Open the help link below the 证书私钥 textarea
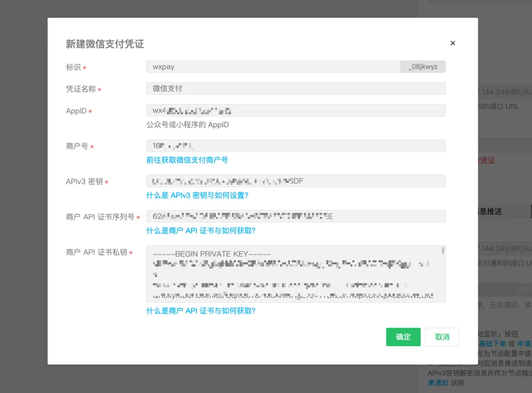The width and height of the screenshot is (532, 393). (201, 311)
